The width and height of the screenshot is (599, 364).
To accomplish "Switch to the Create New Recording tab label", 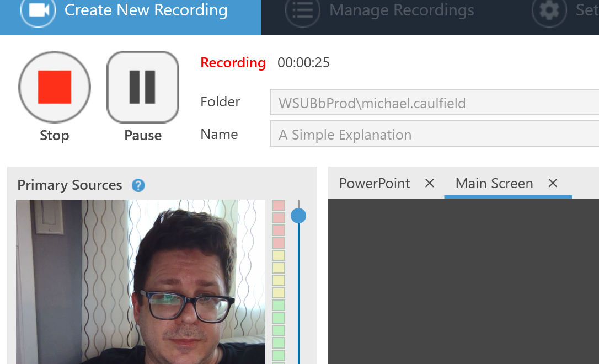I will pos(146,10).
